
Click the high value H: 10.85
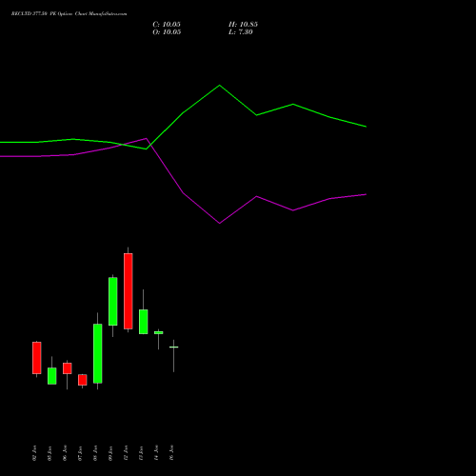click(243, 25)
